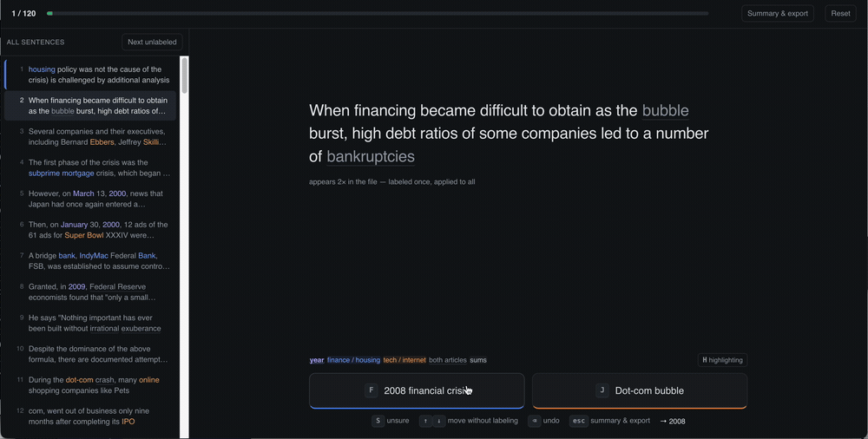
Task: Select sentence 11 about dot-com crash
Action: [x=90, y=385]
